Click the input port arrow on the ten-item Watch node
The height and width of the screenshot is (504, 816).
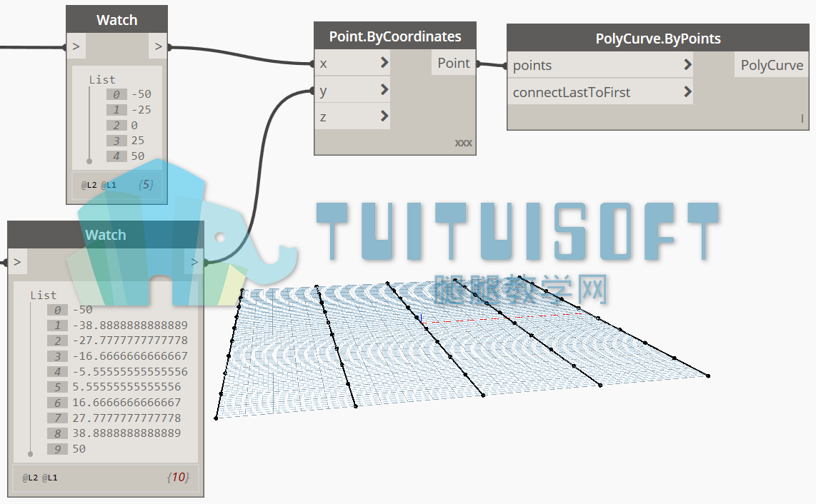point(17,261)
